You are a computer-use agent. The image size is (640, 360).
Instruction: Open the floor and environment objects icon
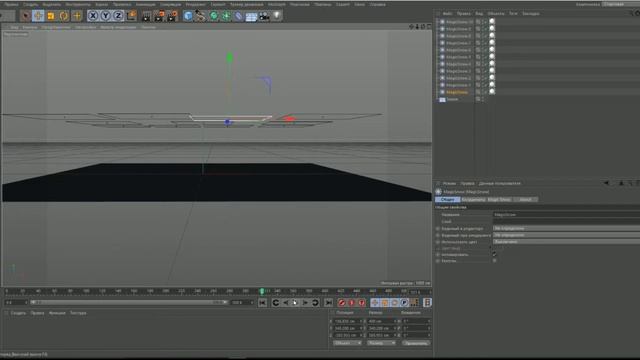point(251,16)
